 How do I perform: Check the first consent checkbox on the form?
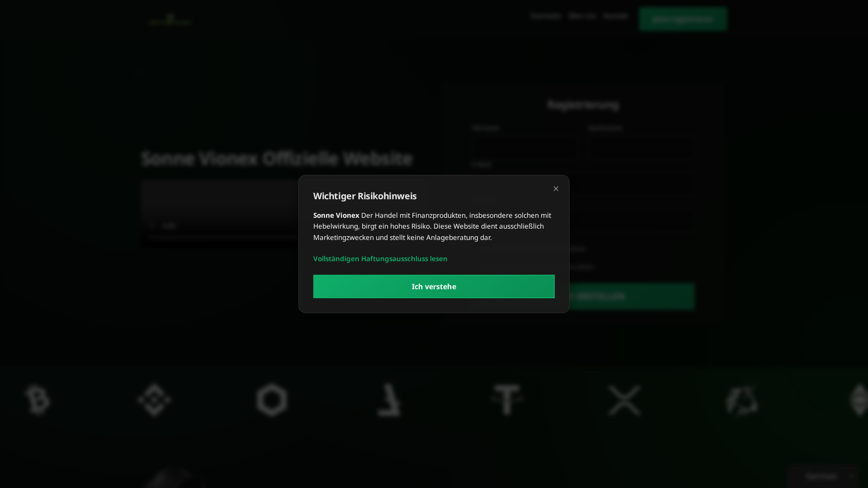(477, 249)
